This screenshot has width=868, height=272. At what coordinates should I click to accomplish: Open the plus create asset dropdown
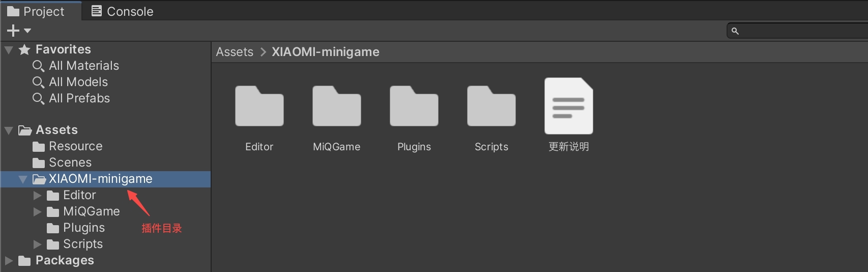tap(18, 31)
